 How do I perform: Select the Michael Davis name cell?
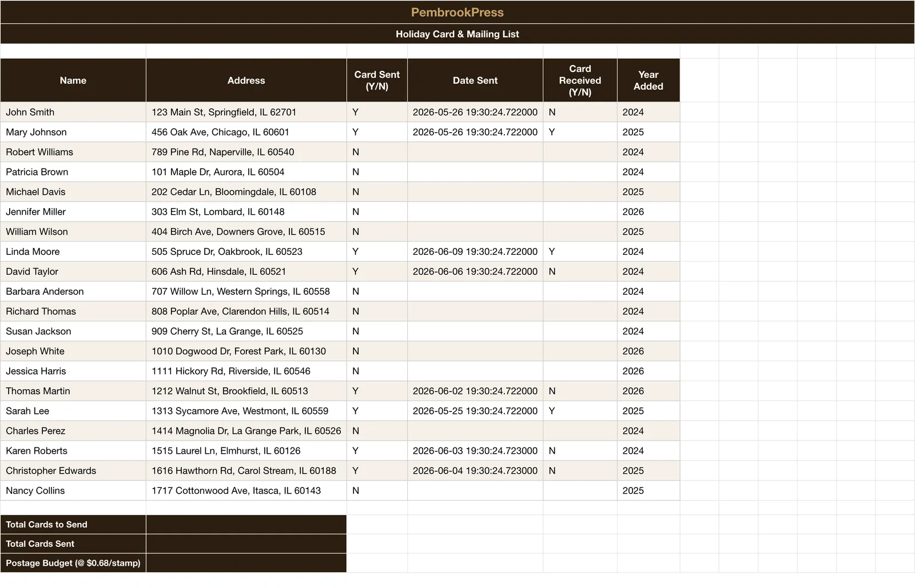pyautogui.click(x=73, y=192)
